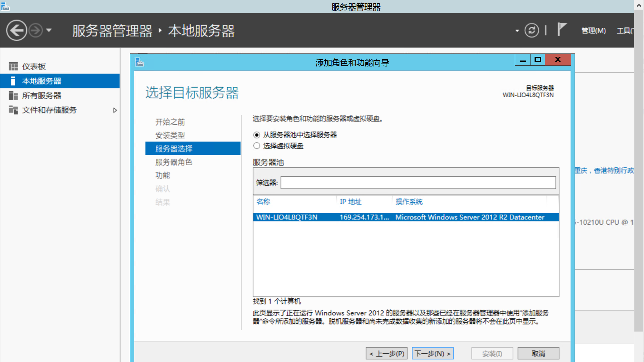This screenshot has width=644, height=362.
Task: Select 从服务器池中选择服务器 radio option
Action: click(x=257, y=135)
